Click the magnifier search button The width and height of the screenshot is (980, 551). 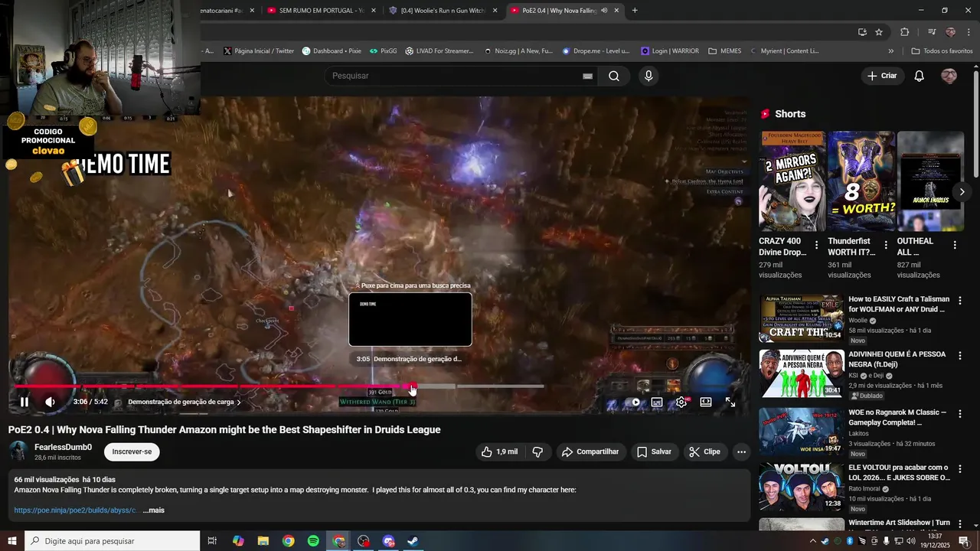(x=614, y=76)
